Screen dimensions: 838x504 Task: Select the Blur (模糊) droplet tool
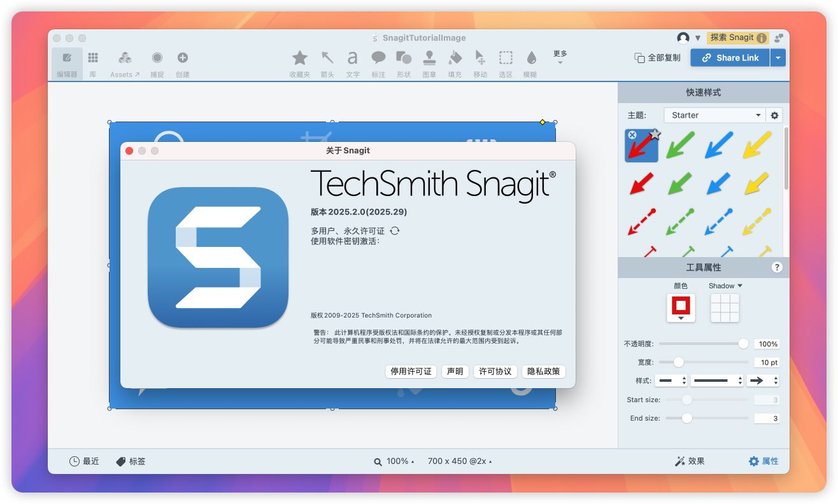(530, 64)
